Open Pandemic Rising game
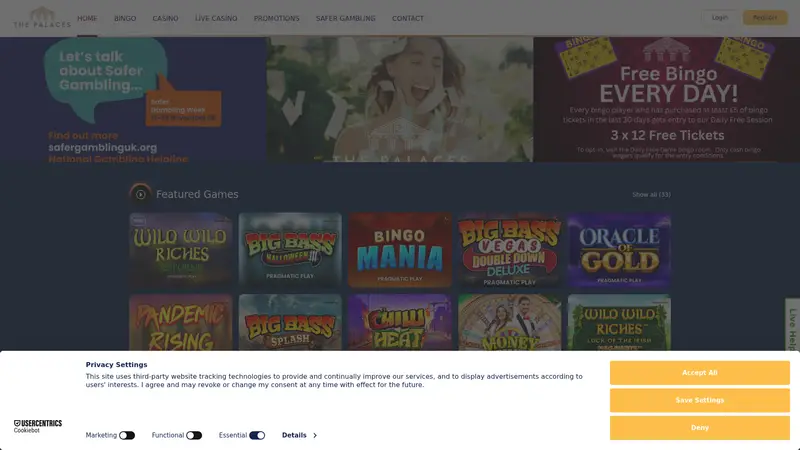This screenshot has width=800, height=450. point(181,322)
